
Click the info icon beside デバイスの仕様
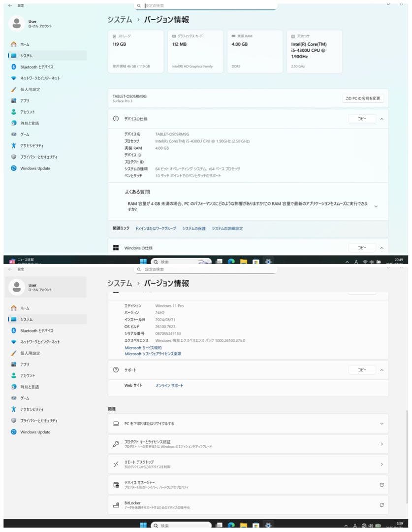coord(116,119)
